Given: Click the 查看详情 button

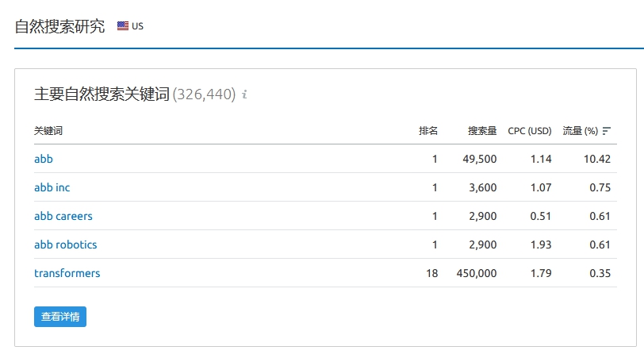Looking at the screenshot, I should [60, 317].
